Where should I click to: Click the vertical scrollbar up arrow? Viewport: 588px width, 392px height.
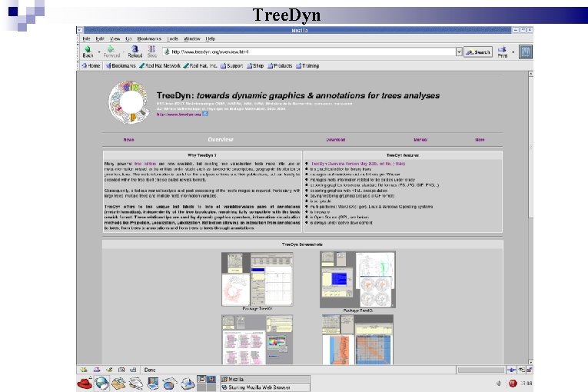pos(530,74)
